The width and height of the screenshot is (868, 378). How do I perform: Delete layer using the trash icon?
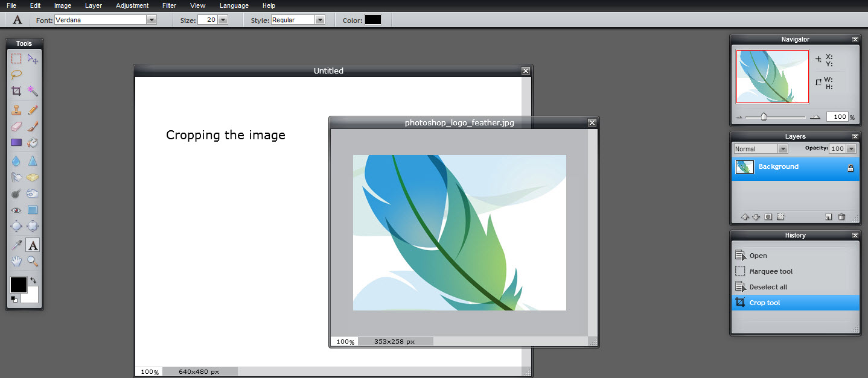[841, 217]
